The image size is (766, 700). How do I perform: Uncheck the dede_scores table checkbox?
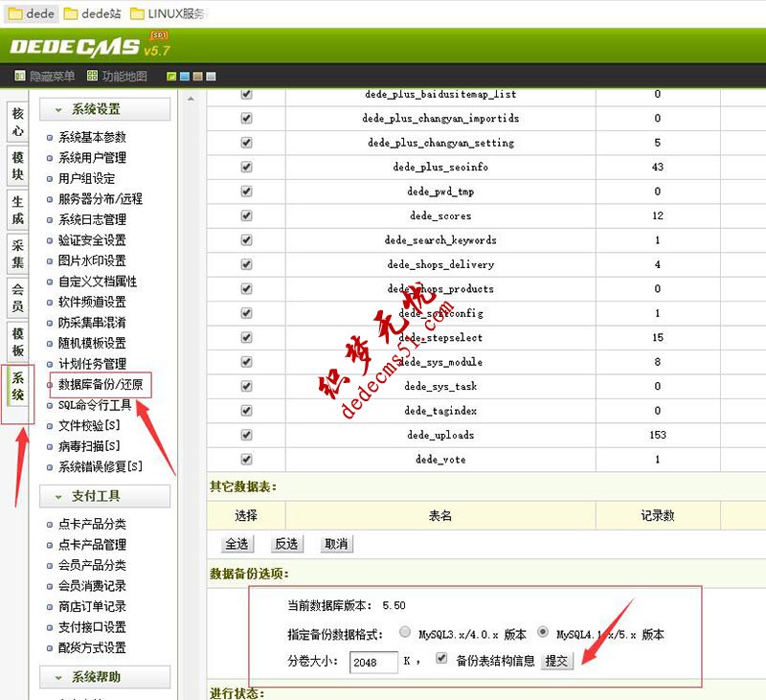click(245, 215)
